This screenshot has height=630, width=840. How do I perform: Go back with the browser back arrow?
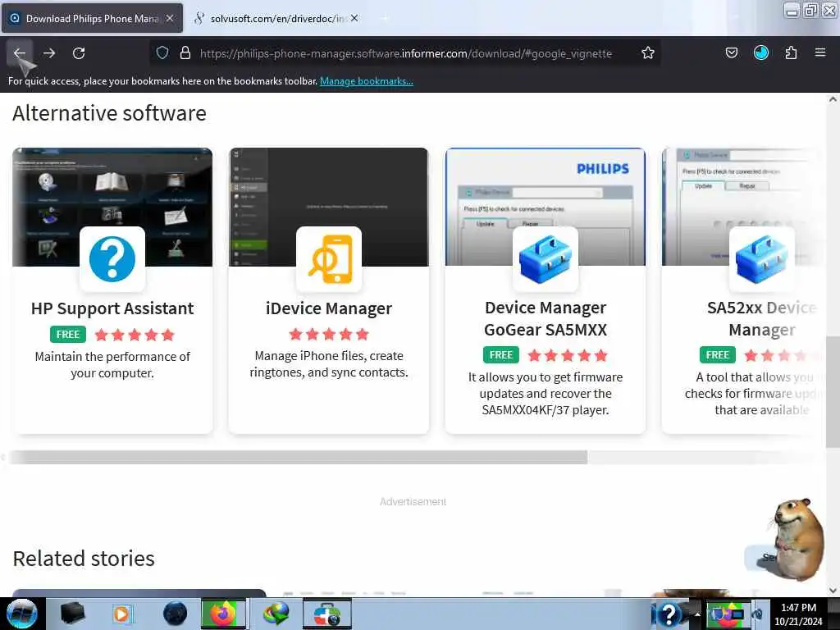20,53
